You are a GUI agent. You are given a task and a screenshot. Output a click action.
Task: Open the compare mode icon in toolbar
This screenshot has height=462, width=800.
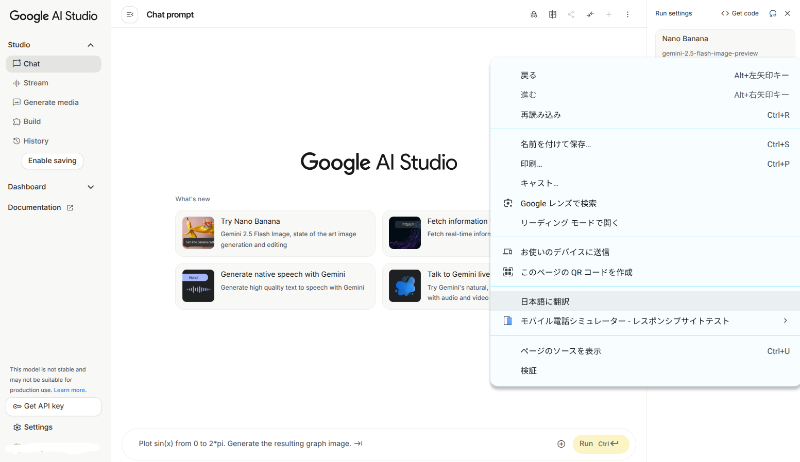coord(553,15)
